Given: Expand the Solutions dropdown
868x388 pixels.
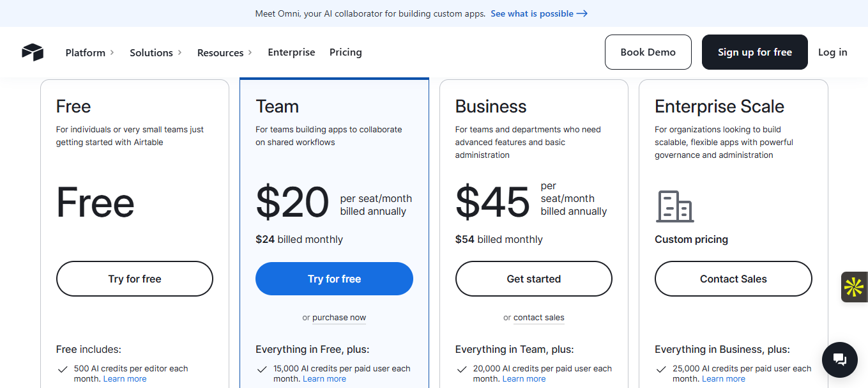Looking at the screenshot, I should tap(155, 52).
